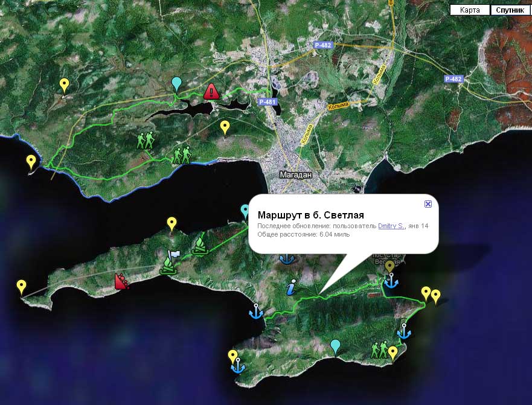Select the Магадан city label

tap(295, 174)
